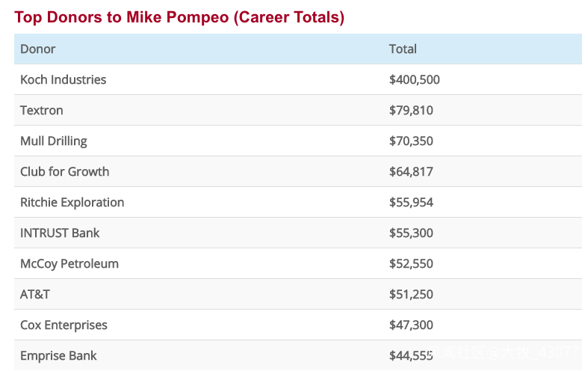Click the $79,810 total value
The height and width of the screenshot is (371, 588).
click(411, 111)
